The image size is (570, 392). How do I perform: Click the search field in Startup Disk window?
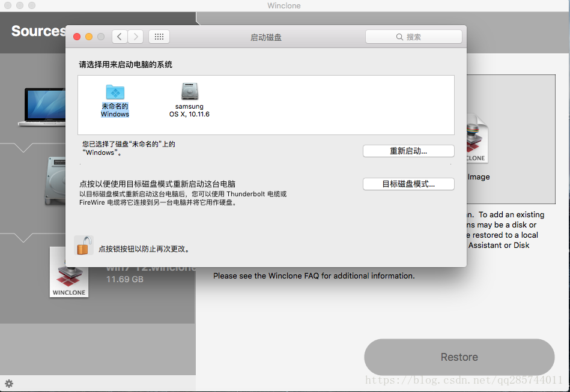click(414, 37)
